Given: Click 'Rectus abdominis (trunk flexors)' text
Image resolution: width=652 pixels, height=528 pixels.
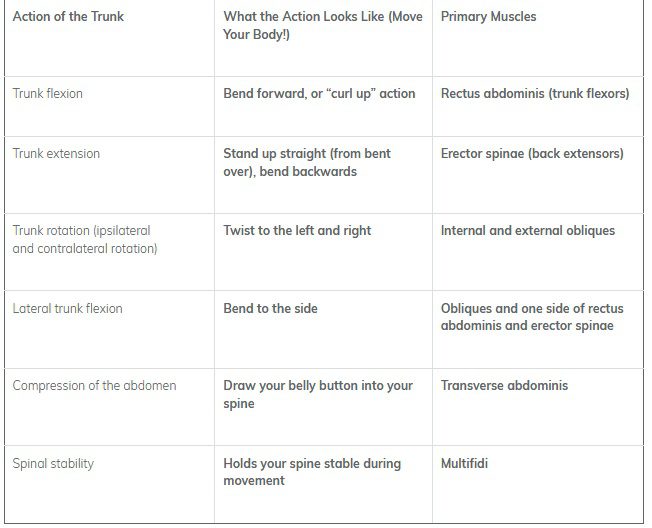Looking at the screenshot, I should tap(535, 94).
